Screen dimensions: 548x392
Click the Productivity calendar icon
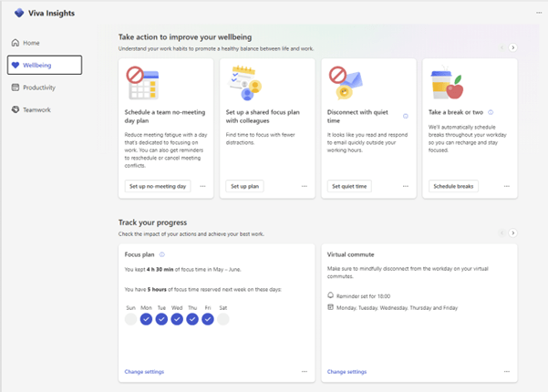(16, 88)
